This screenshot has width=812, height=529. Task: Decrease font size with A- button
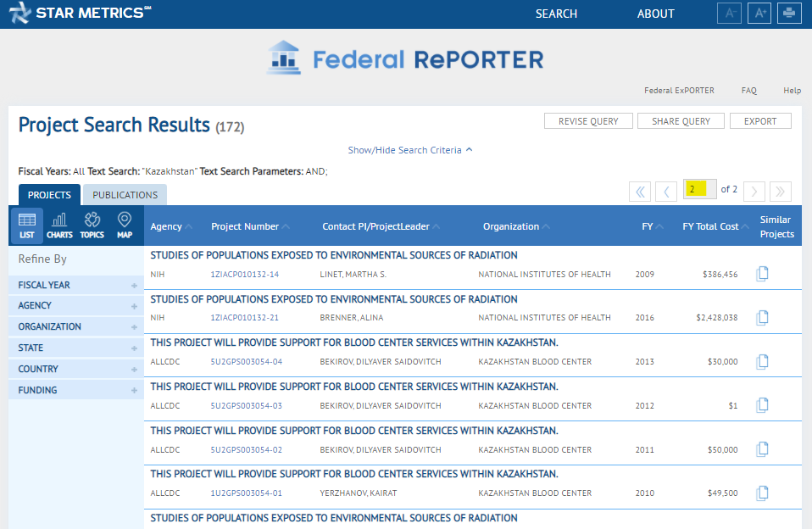pos(729,13)
